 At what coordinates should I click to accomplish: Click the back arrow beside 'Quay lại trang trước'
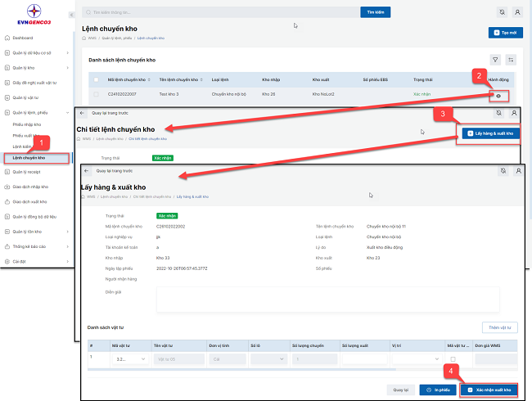(82, 113)
